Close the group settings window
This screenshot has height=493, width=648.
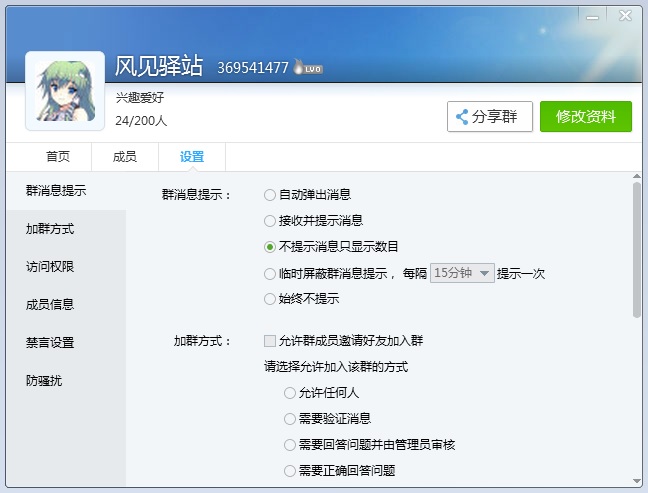625,16
